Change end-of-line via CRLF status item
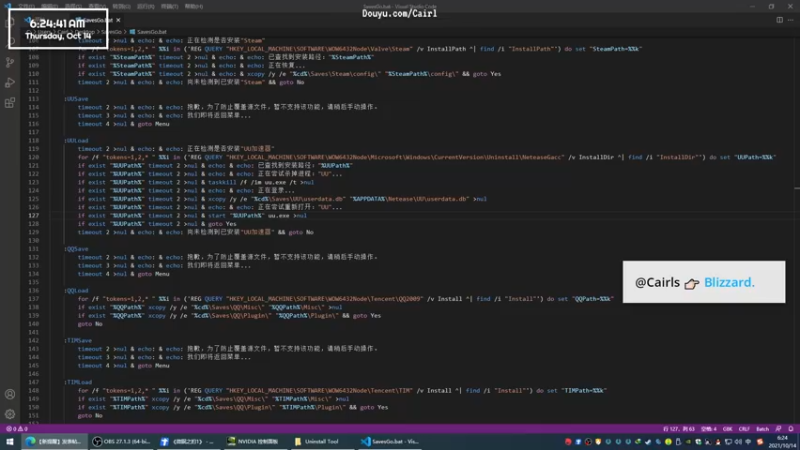 744,429
